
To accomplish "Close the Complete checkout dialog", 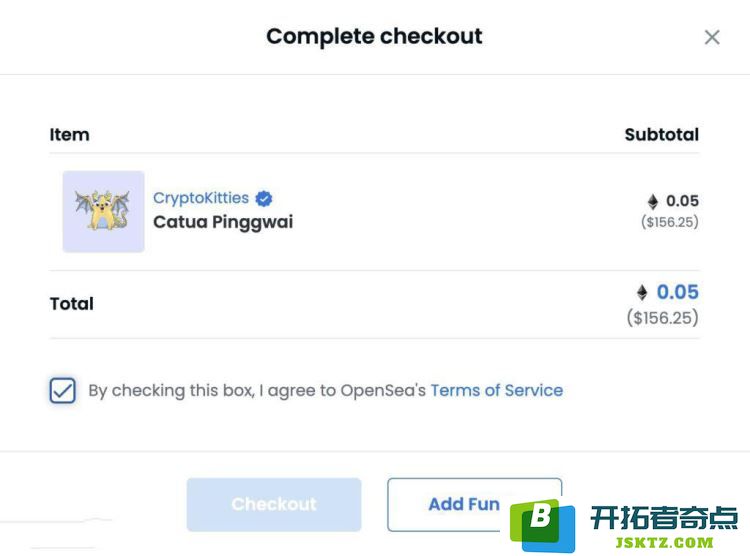I will pos(712,37).
